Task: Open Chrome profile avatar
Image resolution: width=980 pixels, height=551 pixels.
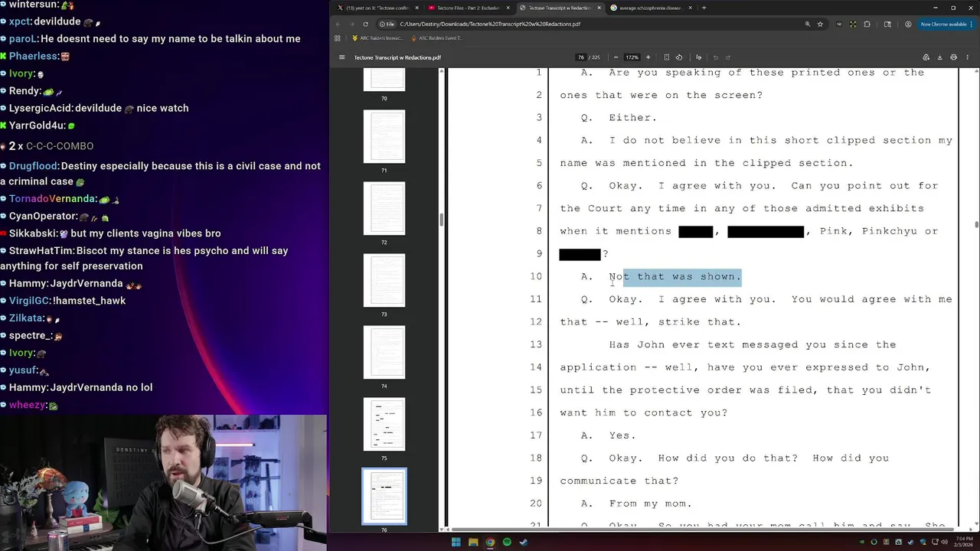Action: (x=908, y=24)
